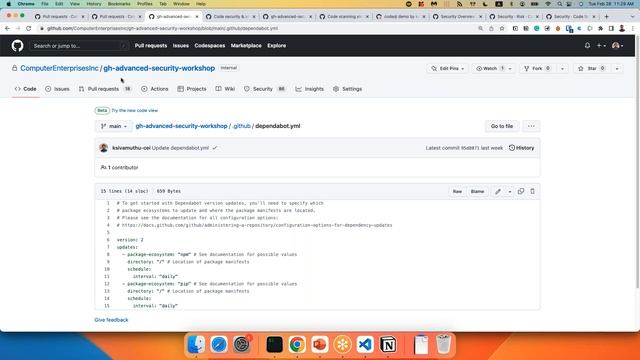
Task: Click the Raw button
Action: pyautogui.click(x=457, y=191)
